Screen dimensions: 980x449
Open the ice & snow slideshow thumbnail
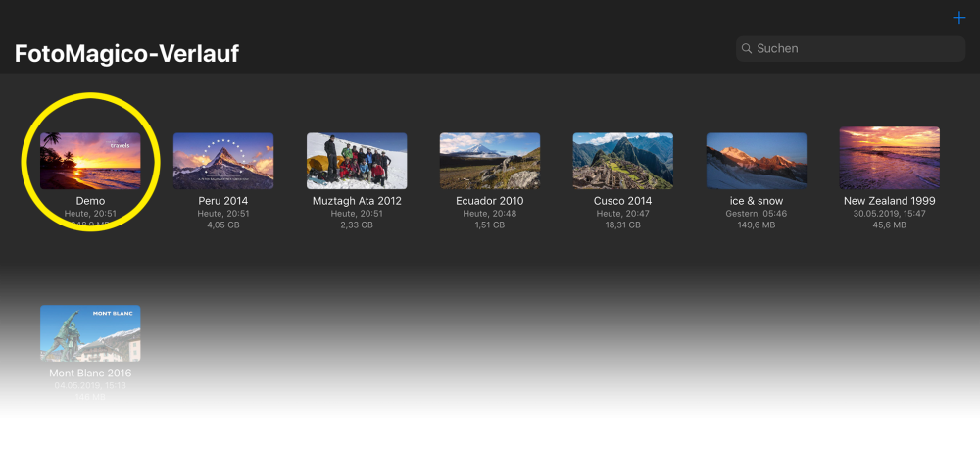tap(757, 161)
